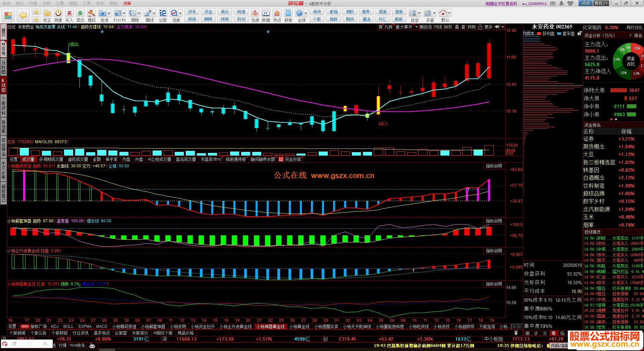Expand the 全球 dropdown arrow
The width and height of the screenshot is (644, 351).
tap(306, 13)
